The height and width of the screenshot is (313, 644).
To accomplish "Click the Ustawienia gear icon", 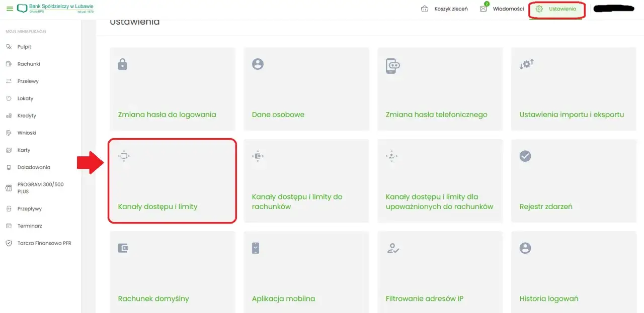I will (x=539, y=9).
